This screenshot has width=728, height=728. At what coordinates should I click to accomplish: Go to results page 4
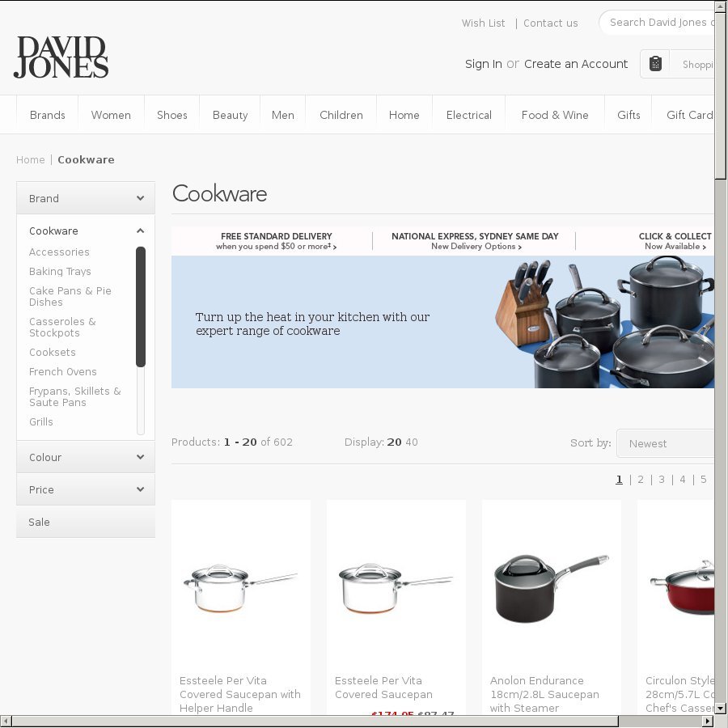pos(682,479)
